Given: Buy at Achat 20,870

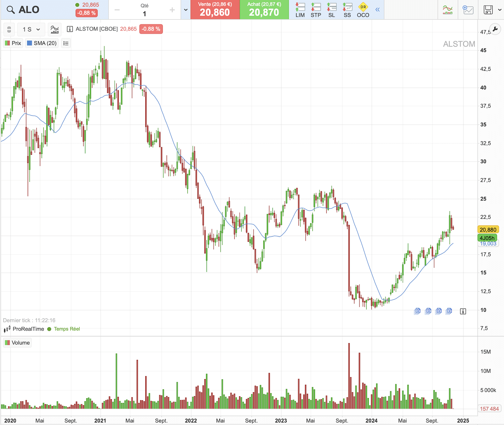Looking at the screenshot, I should pos(264,10).
